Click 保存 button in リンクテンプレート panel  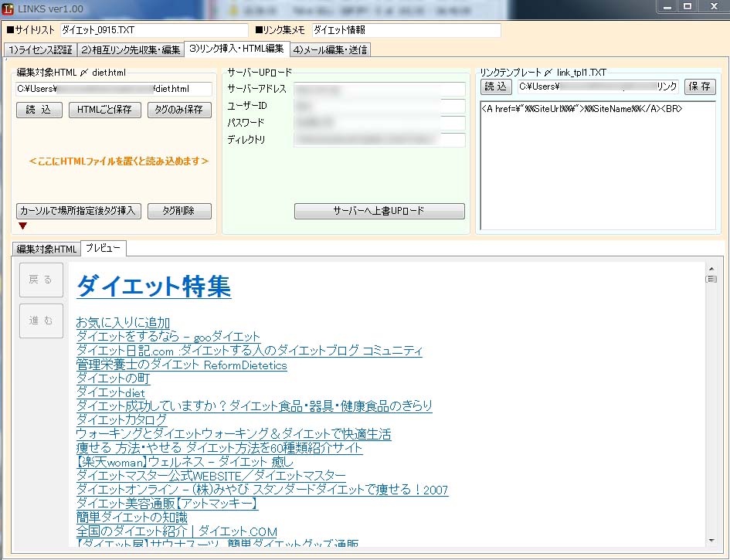pyautogui.click(x=700, y=87)
